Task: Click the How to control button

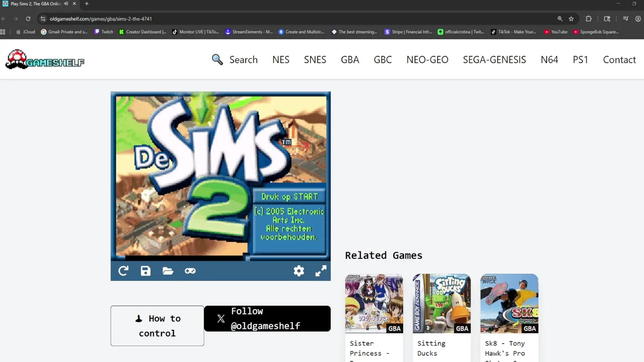Action: pos(157,326)
